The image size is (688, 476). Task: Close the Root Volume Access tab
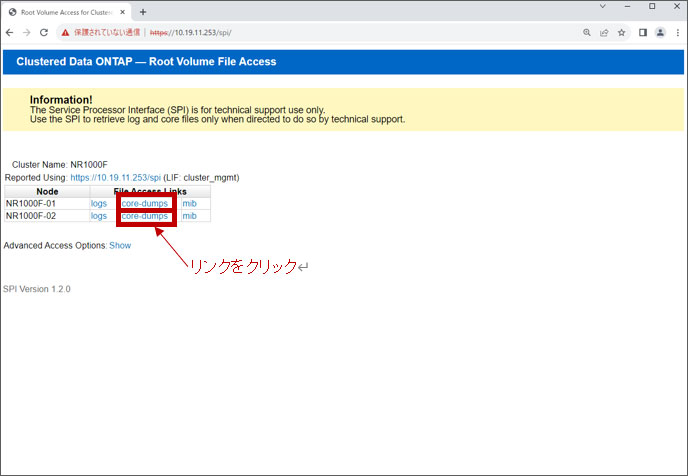[122, 12]
